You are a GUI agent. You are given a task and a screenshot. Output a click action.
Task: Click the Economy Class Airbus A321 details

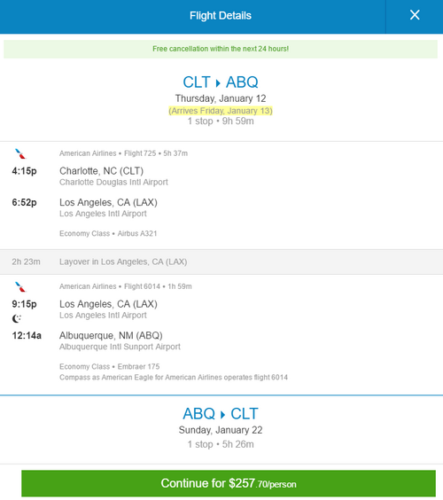click(108, 234)
